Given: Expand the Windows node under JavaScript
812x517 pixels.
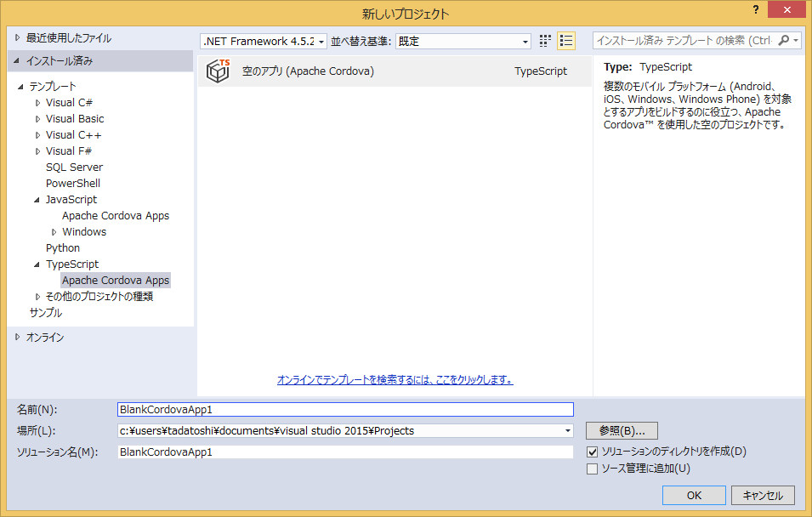Looking at the screenshot, I should 55,231.
